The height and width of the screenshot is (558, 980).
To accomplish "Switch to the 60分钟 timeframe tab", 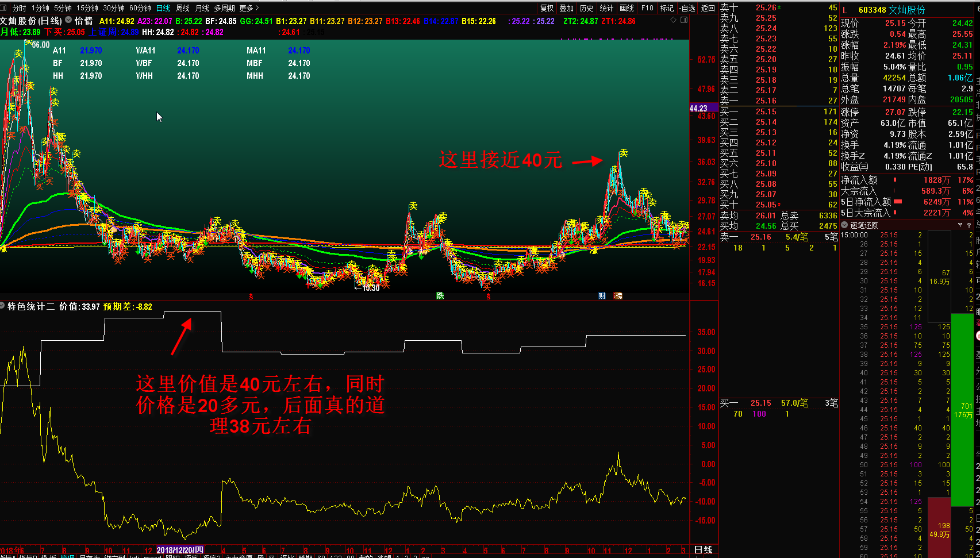I will (140, 8).
